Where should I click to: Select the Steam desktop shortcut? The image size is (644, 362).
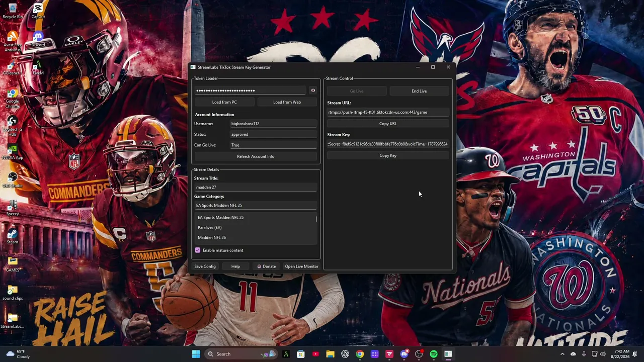point(13,237)
